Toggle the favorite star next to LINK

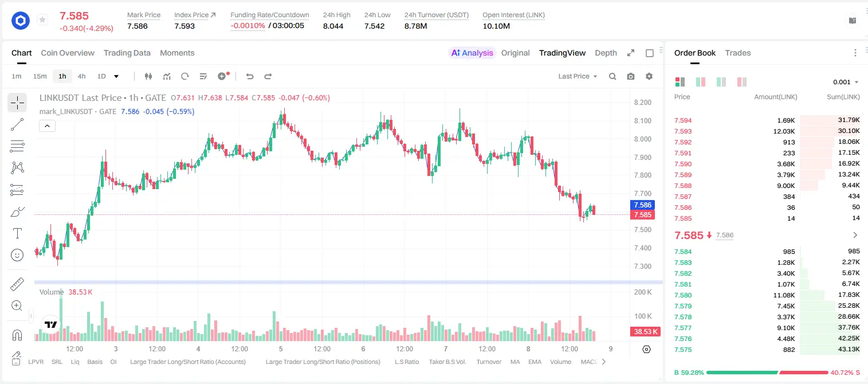click(42, 20)
